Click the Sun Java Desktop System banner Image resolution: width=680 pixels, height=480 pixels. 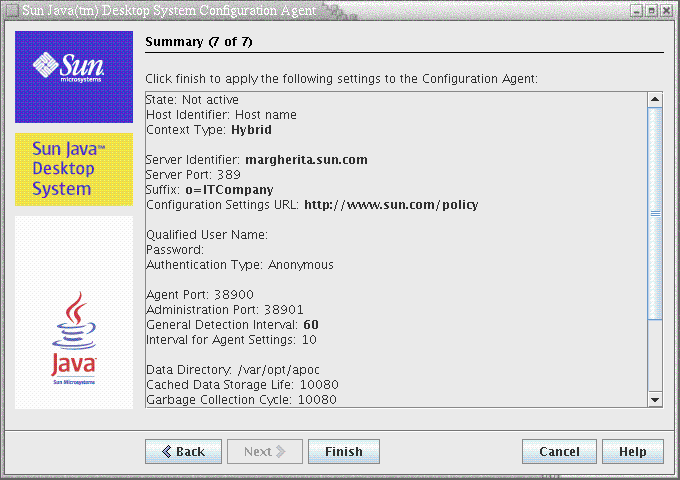(x=74, y=169)
